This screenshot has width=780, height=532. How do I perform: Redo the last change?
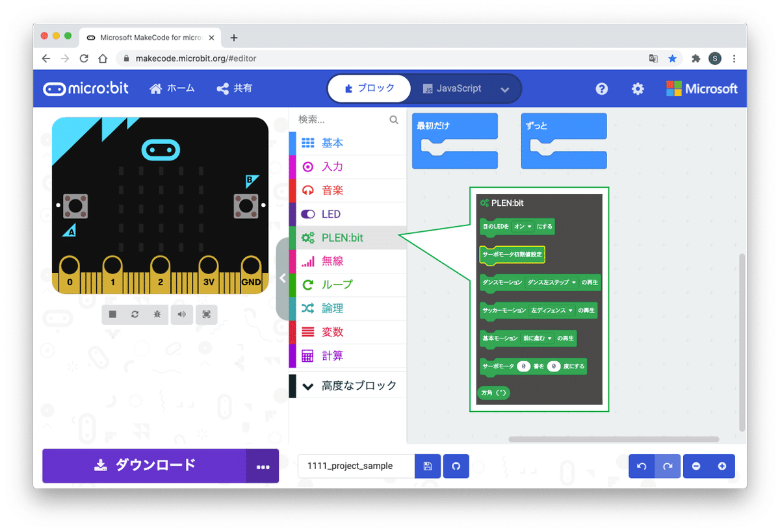click(x=668, y=466)
